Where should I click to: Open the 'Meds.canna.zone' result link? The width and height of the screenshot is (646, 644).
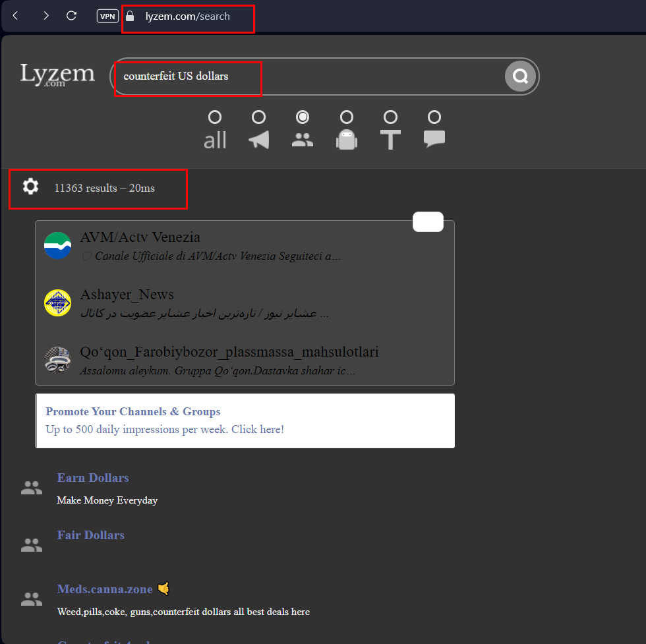coord(105,589)
